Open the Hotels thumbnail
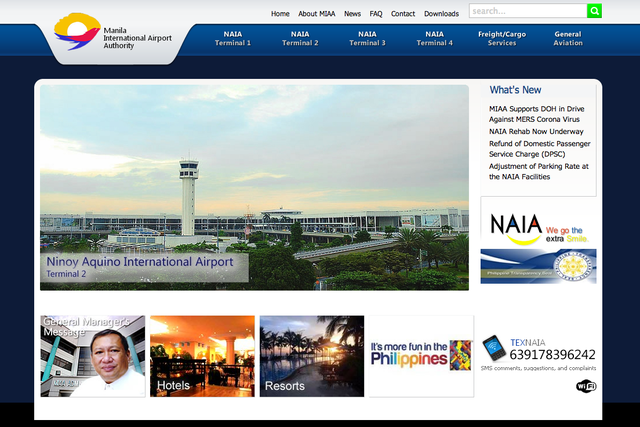Image resolution: width=640 pixels, height=427 pixels. click(x=202, y=356)
